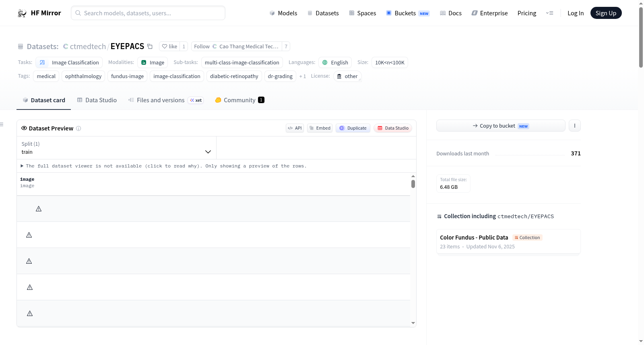Open the navigation more menu icon

pyautogui.click(x=549, y=13)
